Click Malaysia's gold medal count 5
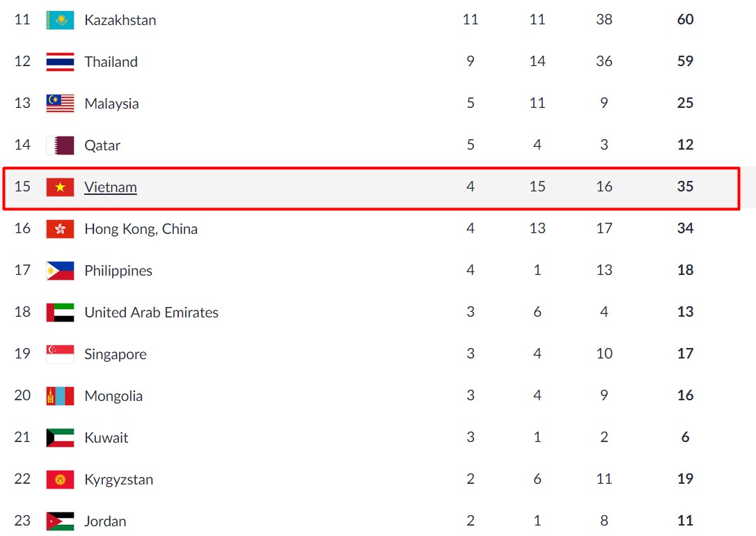Screen dimensions: 756x536 pyautogui.click(x=471, y=102)
